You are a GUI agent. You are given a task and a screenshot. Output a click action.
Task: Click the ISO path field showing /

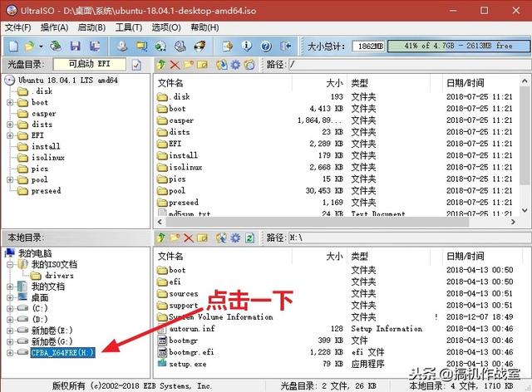tap(410, 65)
